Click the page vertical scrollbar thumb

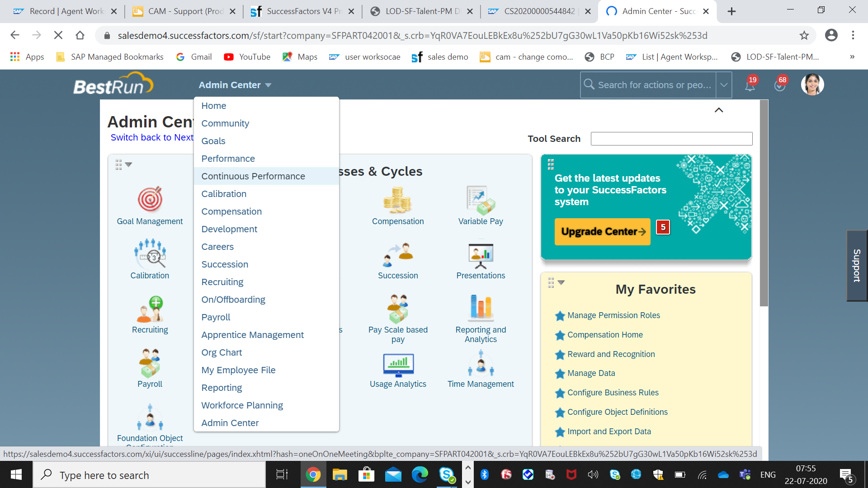(764, 203)
